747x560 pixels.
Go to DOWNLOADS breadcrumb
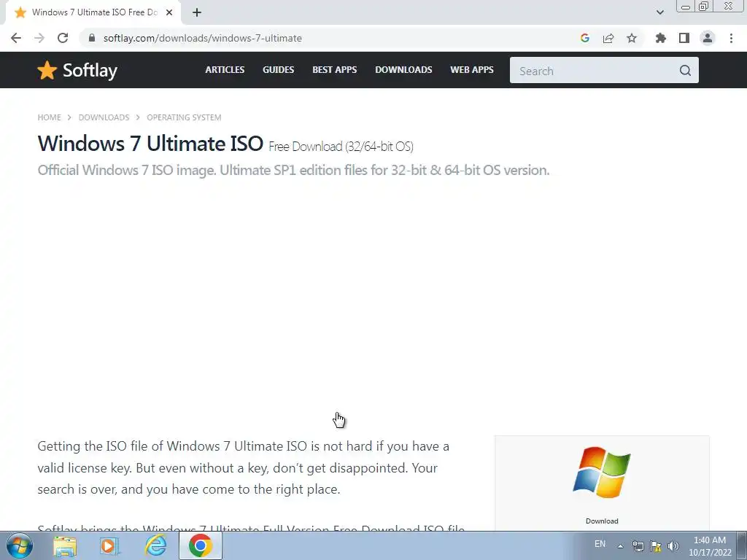[104, 117]
